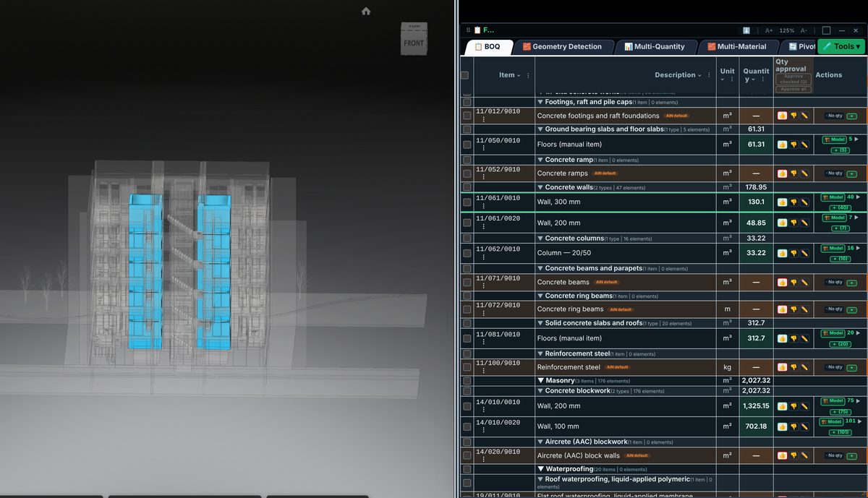
Task: Check the box for Floors item 11/050/0010
Action: coord(467,145)
